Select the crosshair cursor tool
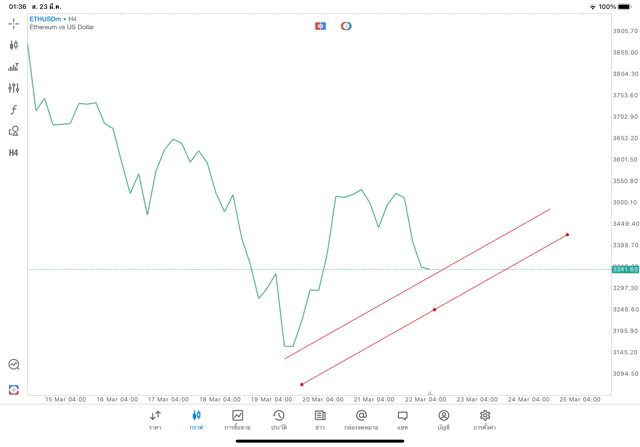The height and width of the screenshot is (447, 640). [14, 23]
